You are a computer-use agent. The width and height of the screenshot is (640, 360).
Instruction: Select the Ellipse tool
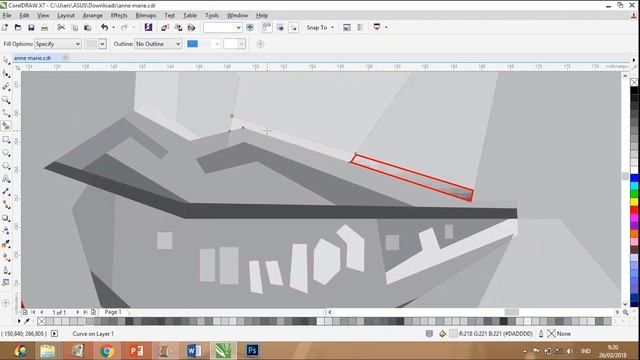6,153
